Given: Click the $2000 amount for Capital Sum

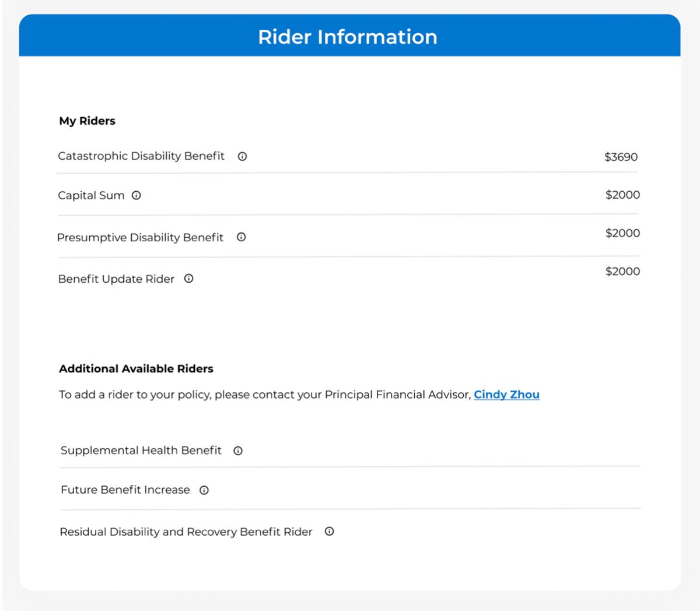Looking at the screenshot, I should click(x=622, y=195).
